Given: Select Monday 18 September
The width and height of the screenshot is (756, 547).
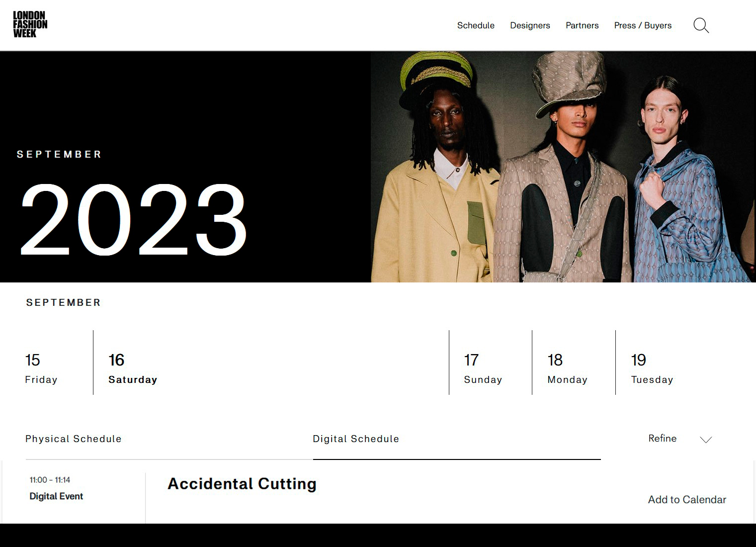Looking at the screenshot, I should click(x=567, y=368).
